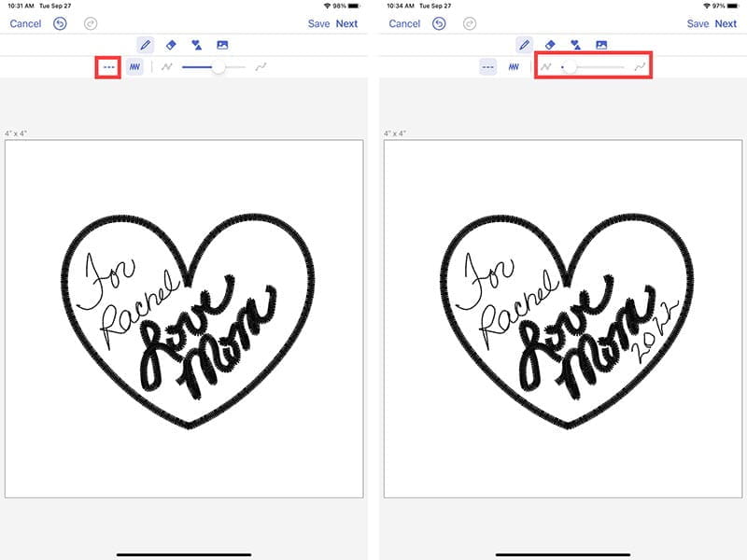Enable zigzag satin stitch type in left screen

135,67
